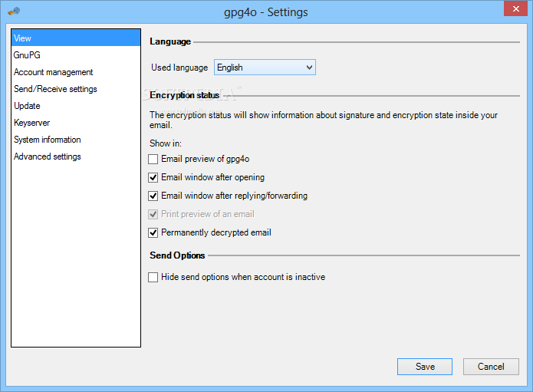Viewport: 533px width, 392px height.
Task: Save the settings changes
Action: pyautogui.click(x=425, y=367)
